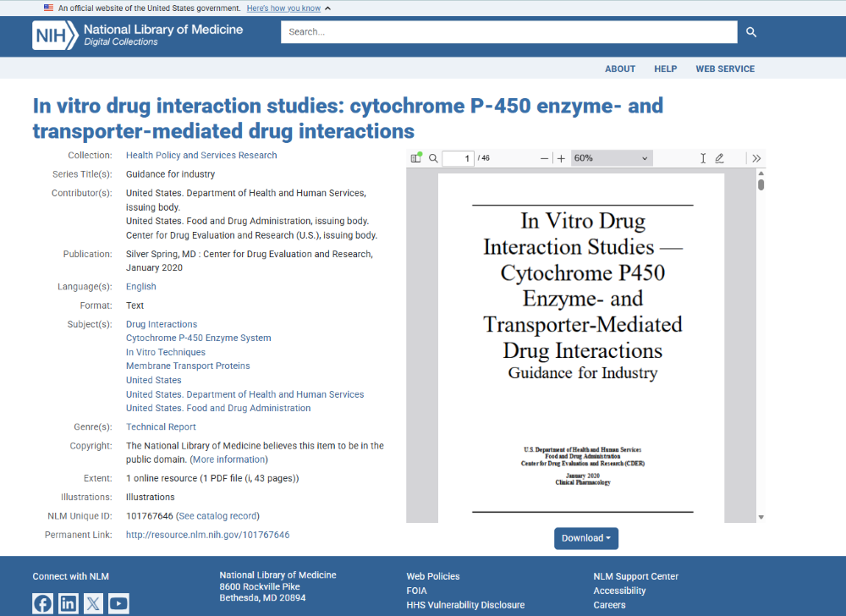Click the Accessibility footer link
This screenshot has height=616, width=846.
pyautogui.click(x=619, y=591)
